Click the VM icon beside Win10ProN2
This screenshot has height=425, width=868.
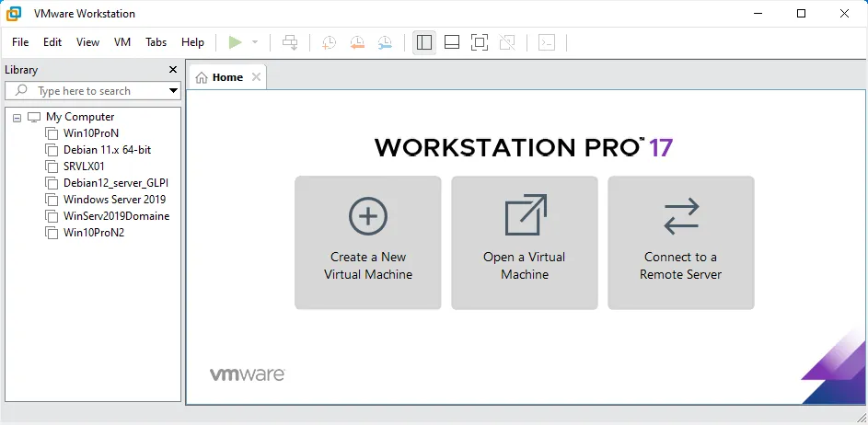tap(52, 234)
